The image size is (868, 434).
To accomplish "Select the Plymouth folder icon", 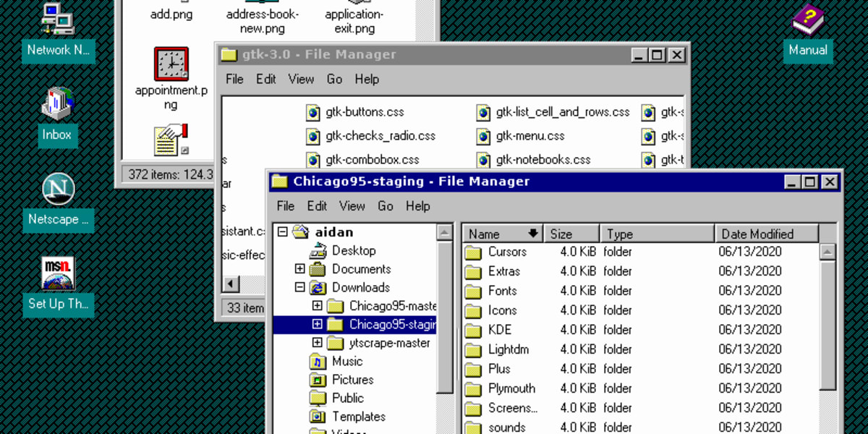I will 473,389.
